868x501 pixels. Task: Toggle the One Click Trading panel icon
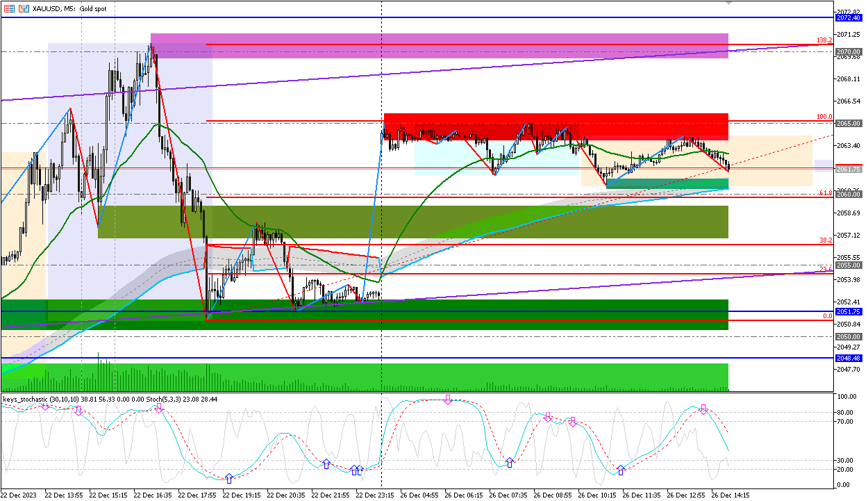coord(9,8)
